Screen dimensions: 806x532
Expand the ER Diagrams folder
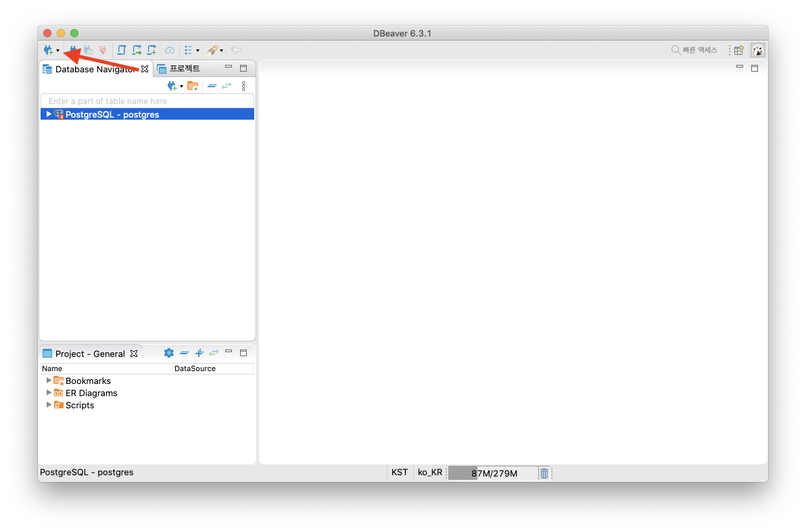[49, 393]
